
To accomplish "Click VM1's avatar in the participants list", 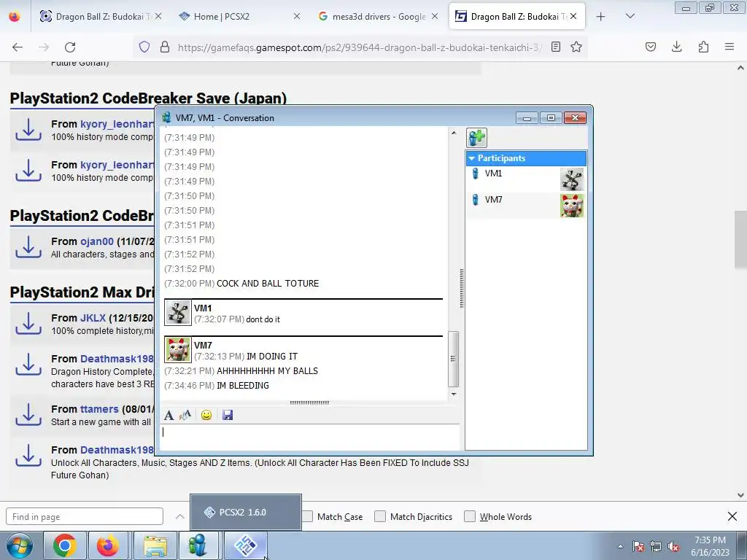I will coord(572,179).
